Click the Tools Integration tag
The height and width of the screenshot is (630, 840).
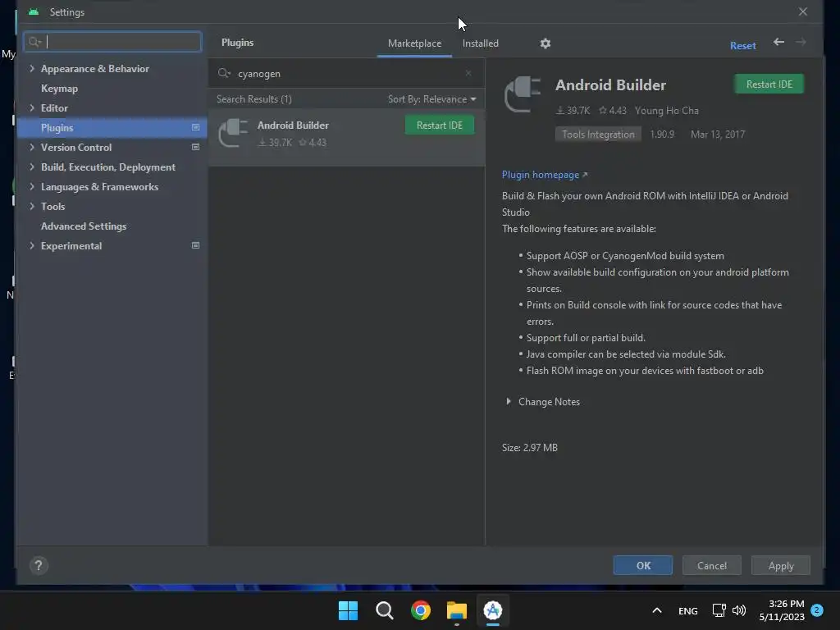coord(598,134)
